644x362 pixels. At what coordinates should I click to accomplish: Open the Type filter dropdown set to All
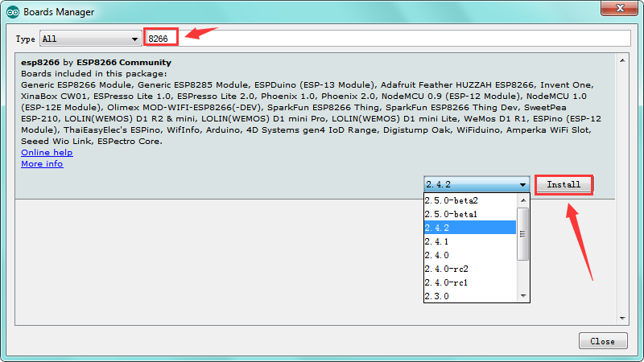90,39
